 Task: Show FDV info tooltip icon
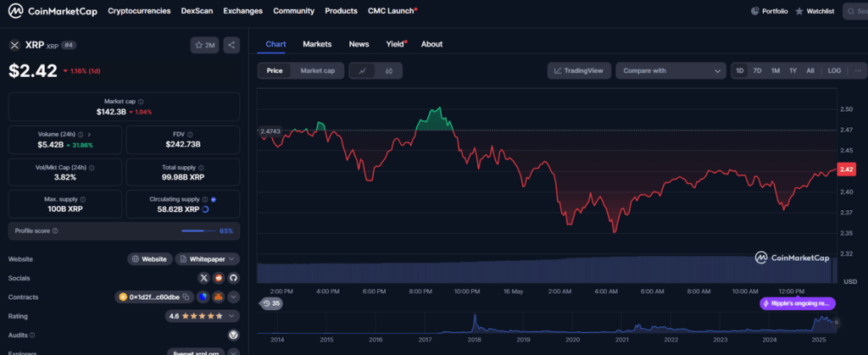(x=191, y=135)
